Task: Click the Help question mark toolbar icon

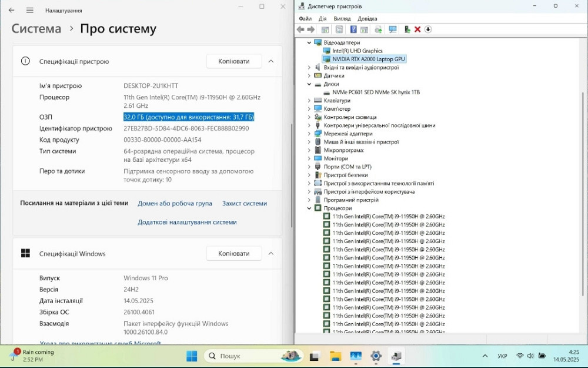Action: coord(353,29)
